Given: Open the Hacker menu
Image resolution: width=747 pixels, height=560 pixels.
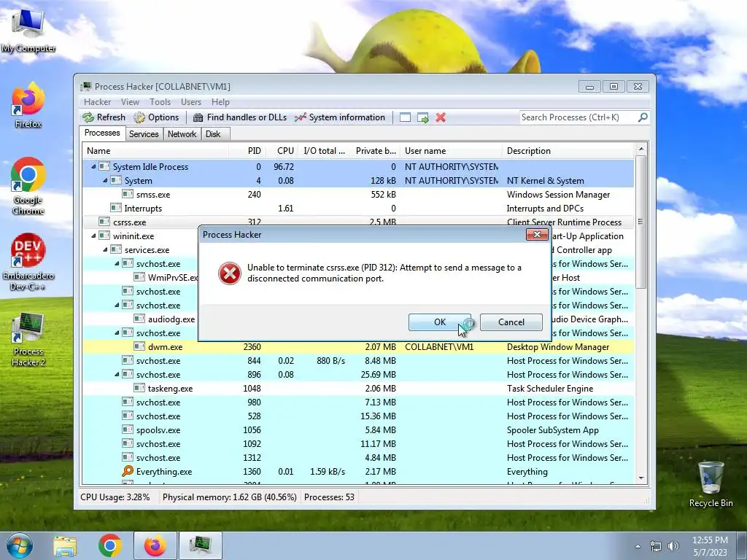Looking at the screenshot, I should coord(97,102).
